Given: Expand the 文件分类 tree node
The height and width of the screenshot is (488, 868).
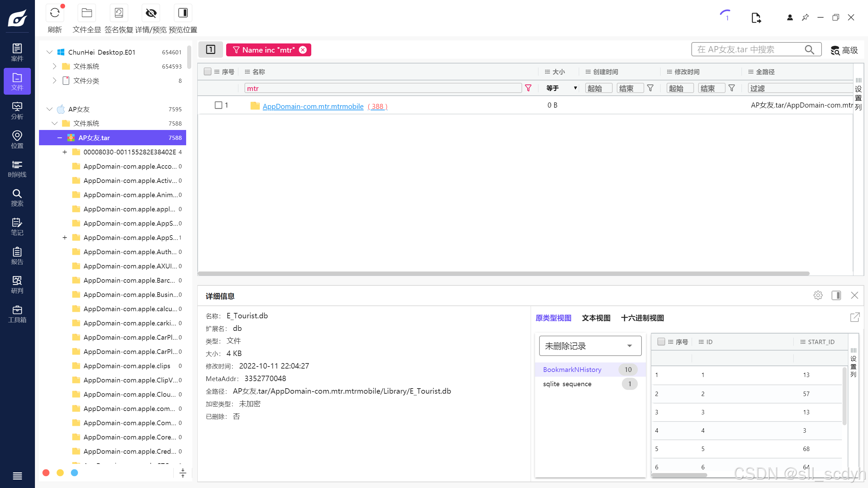Looking at the screenshot, I should click(54, 80).
